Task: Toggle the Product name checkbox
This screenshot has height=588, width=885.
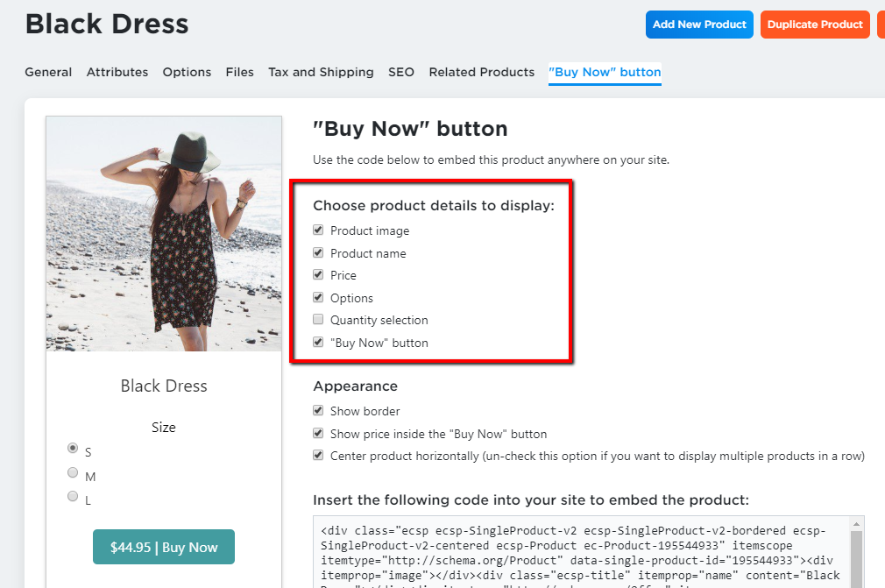Action: click(x=318, y=252)
